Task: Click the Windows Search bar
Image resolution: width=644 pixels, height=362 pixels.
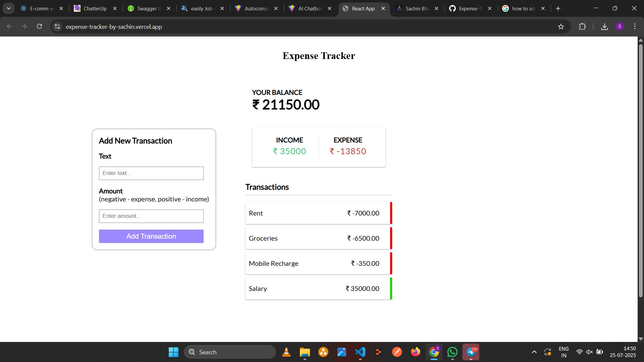Action: click(x=230, y=352)
